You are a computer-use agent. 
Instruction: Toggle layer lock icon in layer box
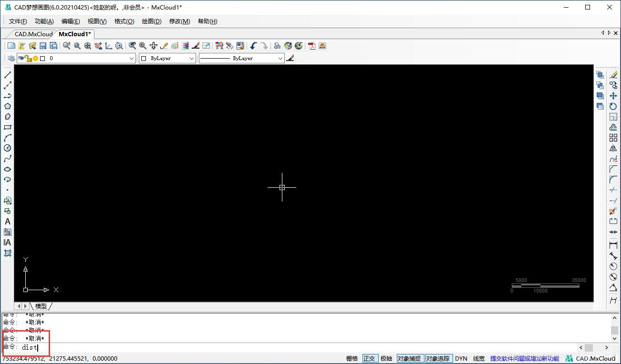click(x=28, y=58)
